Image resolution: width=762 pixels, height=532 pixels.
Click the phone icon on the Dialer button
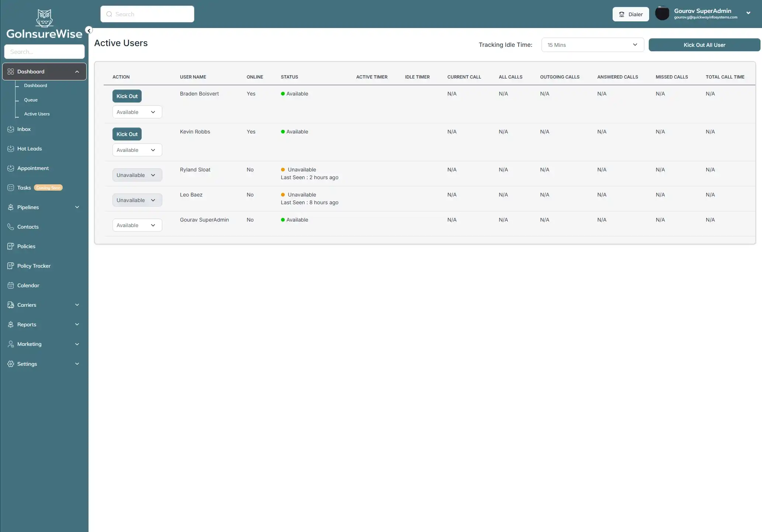tap(621, 14)
